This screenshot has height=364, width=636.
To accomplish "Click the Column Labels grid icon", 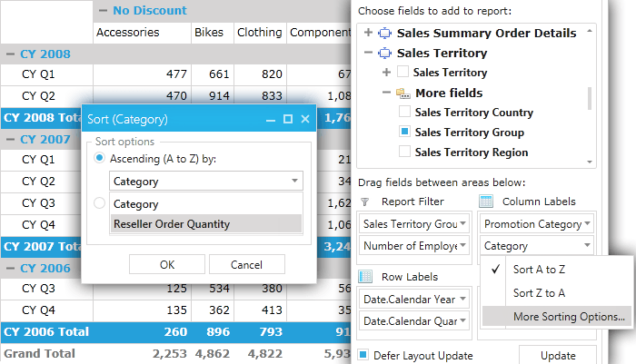I will 486,201.
